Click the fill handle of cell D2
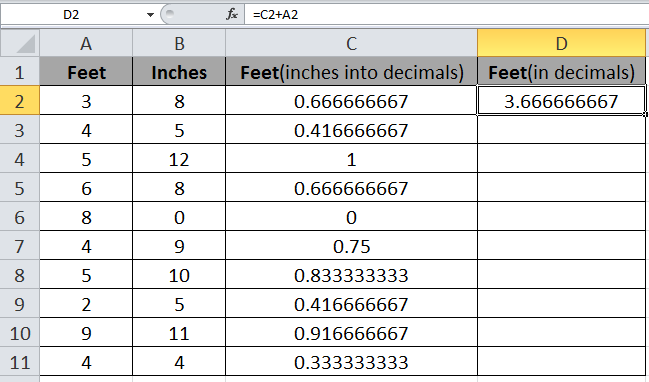 click(x=645, y=115)
